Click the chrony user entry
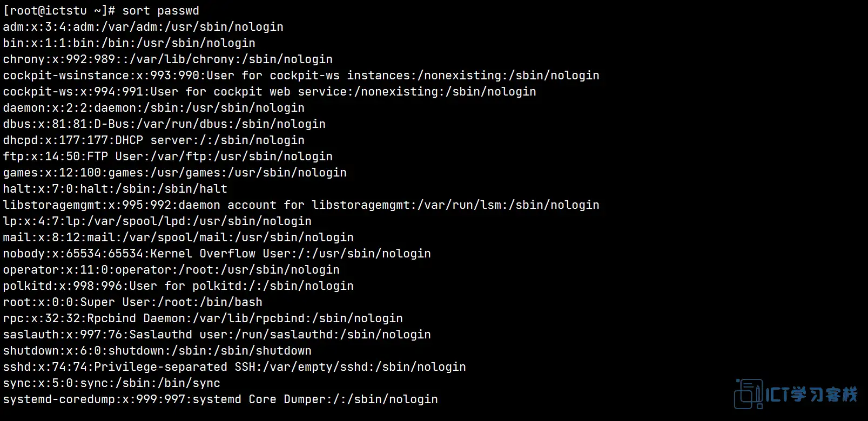 pos(168,59)
